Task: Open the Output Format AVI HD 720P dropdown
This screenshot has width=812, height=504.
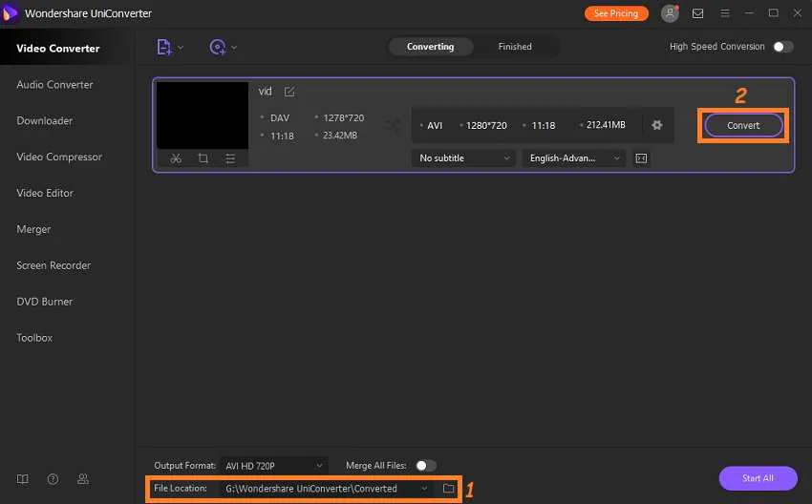Action: [274, 466]
